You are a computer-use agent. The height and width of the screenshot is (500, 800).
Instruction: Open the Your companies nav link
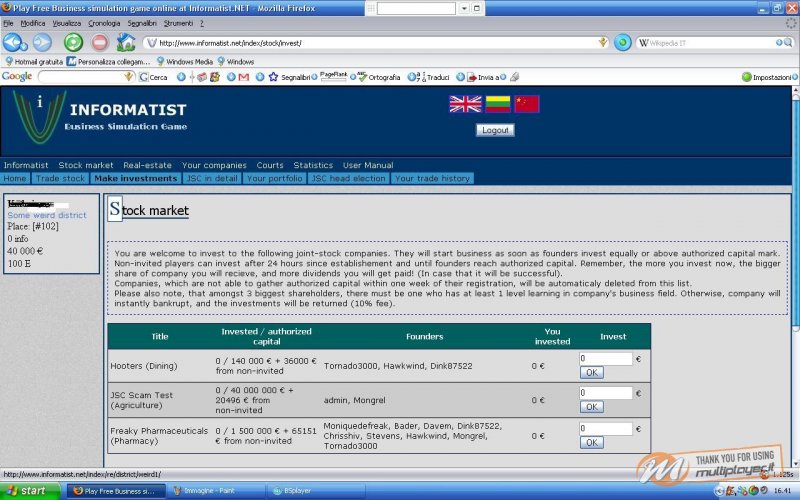click(214, 165)
